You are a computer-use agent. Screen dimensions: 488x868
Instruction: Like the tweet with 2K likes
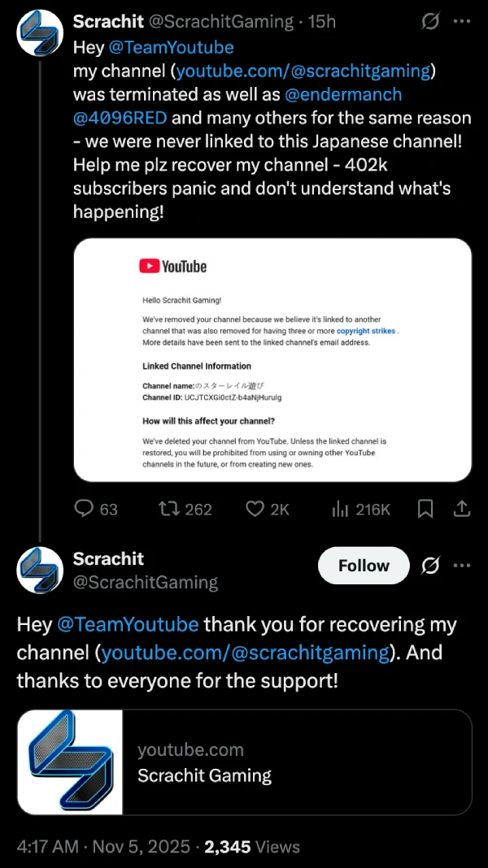256,509
